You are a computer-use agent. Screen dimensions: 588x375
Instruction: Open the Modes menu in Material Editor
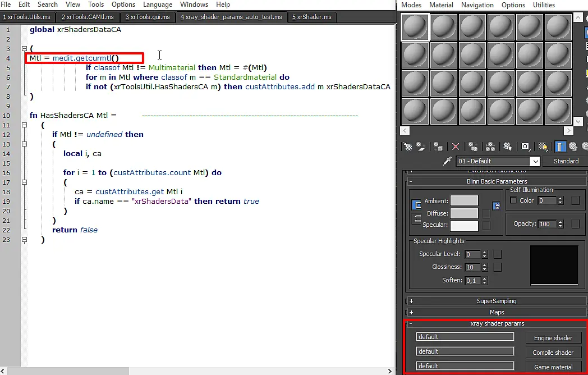pos(411,5)
